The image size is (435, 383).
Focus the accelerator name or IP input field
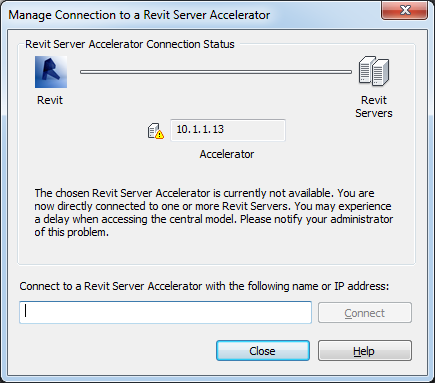[165, 312]
